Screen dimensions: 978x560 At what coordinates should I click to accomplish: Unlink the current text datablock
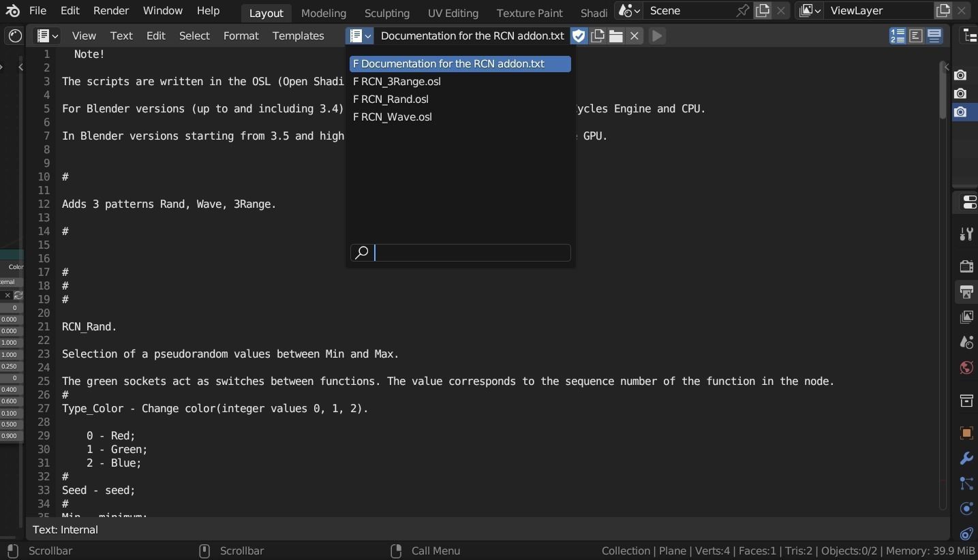(635, 36)
